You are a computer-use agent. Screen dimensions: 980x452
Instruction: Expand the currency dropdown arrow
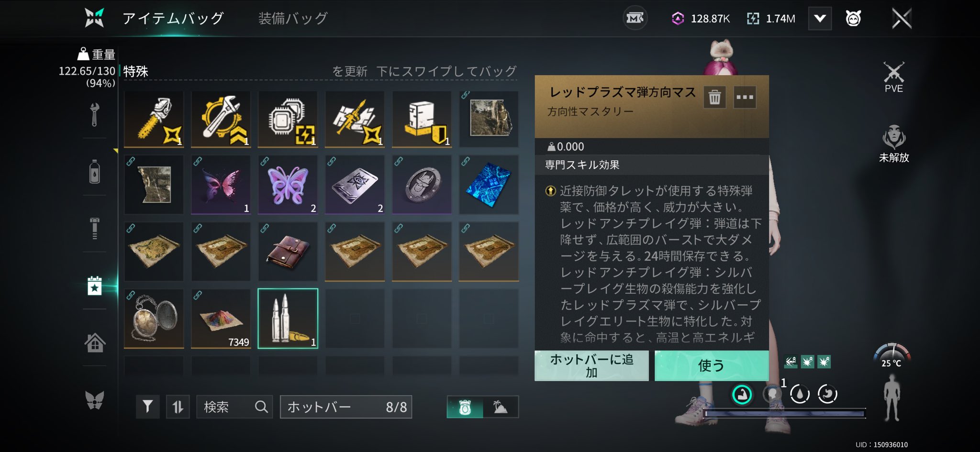pyautogui.click(x=820, y=19)
